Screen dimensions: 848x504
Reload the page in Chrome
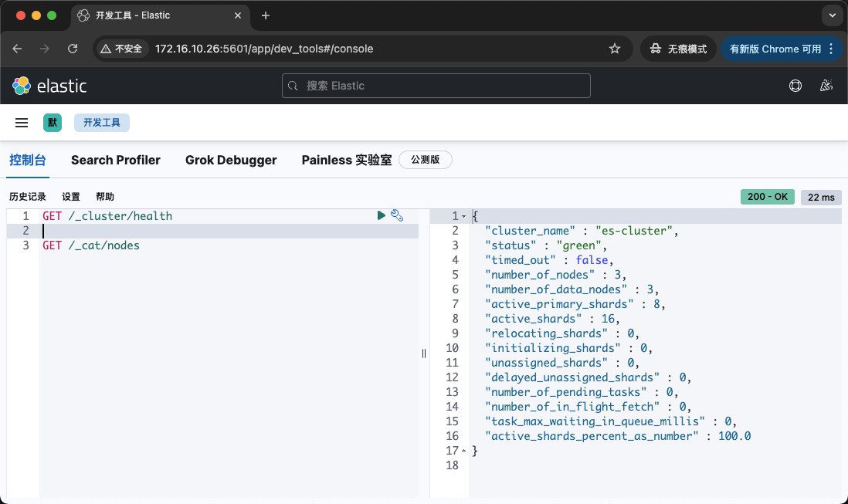[73, 49]
